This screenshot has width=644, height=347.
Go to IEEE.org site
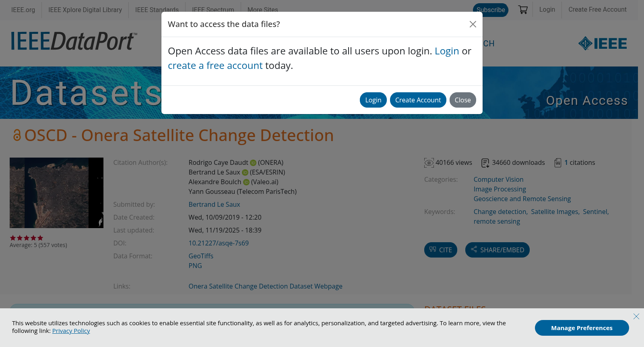23,10
